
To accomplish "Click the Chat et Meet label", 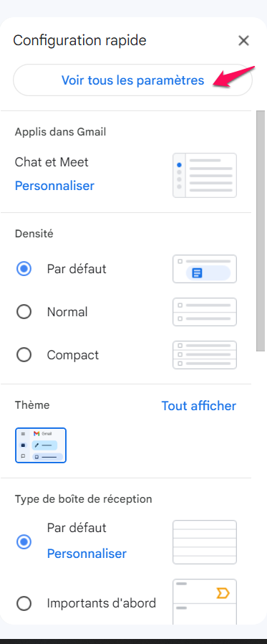I will point(52,162).
